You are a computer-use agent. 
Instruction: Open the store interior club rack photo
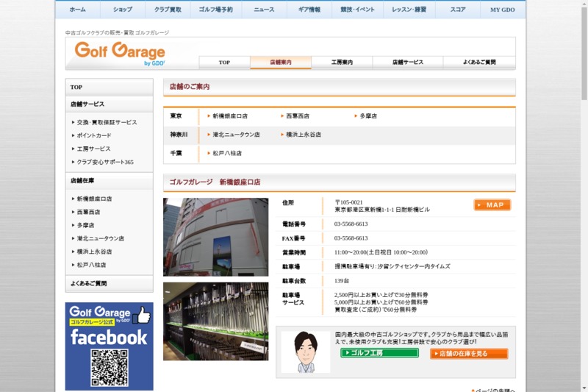coord(215,321)
